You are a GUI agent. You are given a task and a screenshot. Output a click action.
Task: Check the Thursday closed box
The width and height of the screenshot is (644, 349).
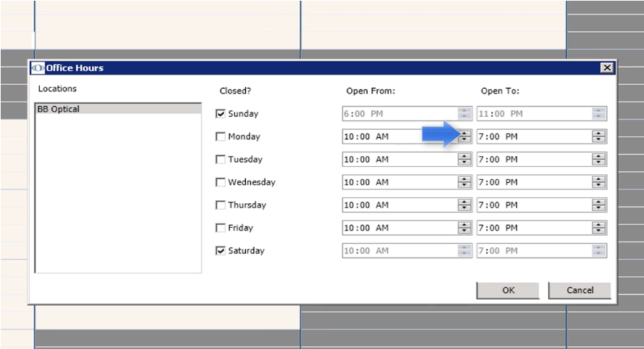221,205
